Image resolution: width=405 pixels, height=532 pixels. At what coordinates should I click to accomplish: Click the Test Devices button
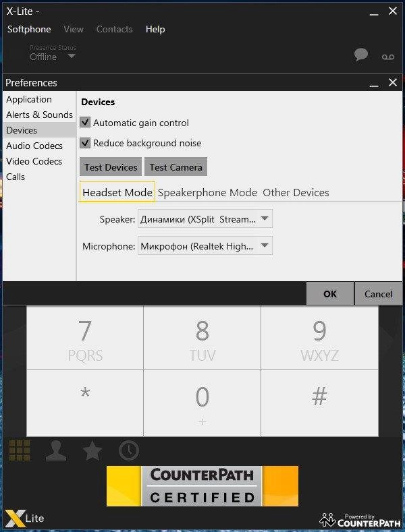click(x=111, y=167)
